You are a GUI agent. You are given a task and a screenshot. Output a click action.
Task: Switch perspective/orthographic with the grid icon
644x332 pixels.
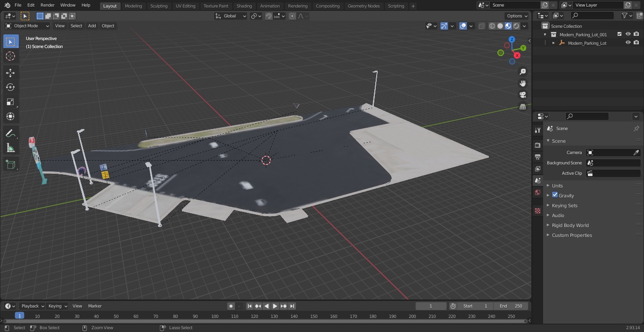(x=522, y=107)
